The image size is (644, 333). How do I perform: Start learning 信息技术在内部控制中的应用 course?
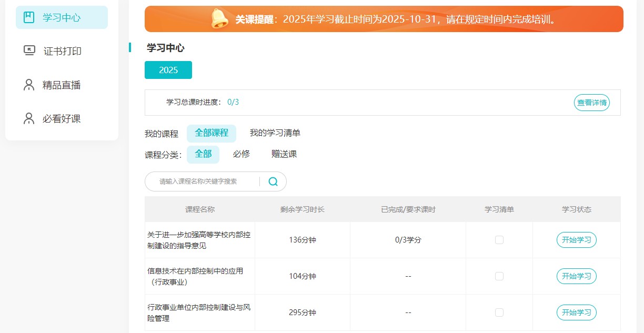[x=576, y=276]
